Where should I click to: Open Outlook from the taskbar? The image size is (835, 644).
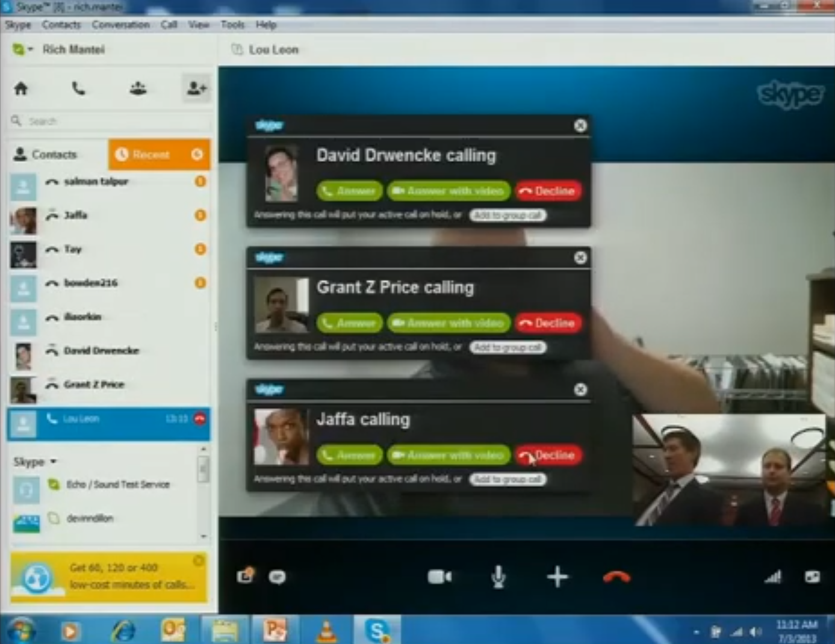click(x=173, y=630)
